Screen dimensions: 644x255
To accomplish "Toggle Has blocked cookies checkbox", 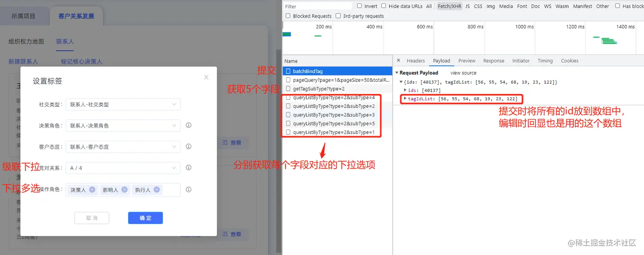I will 618,6.
